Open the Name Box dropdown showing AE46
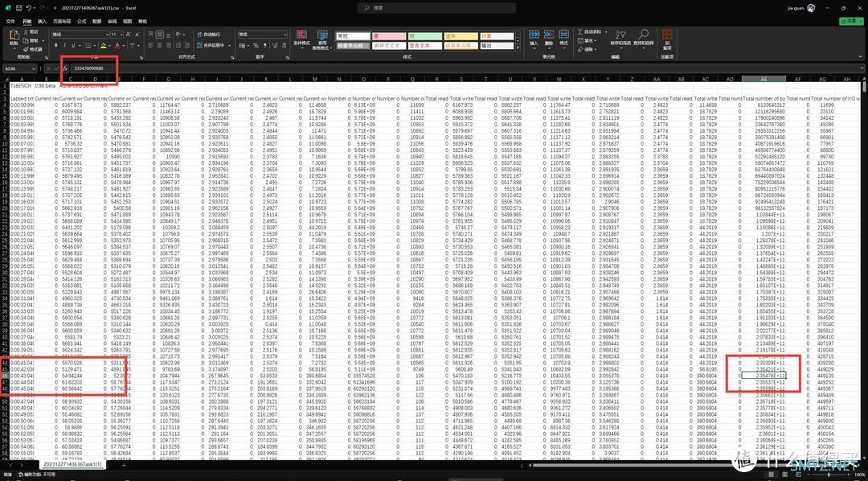Screen dimensions: 868x481 pyautogui.click(x=34, y=68)
